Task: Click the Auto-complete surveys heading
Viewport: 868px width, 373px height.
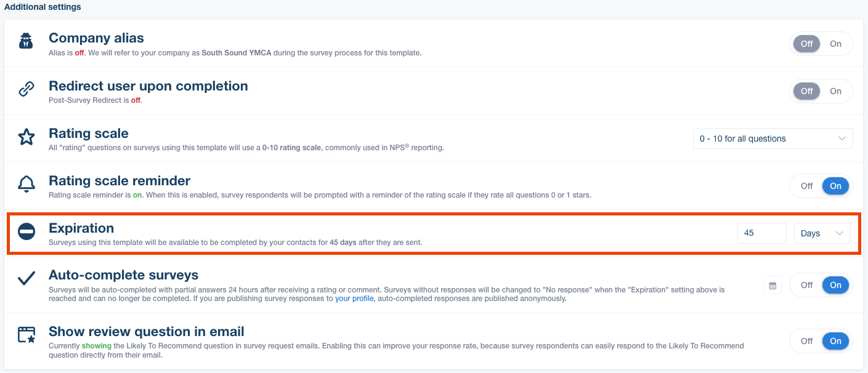Action: point(123,275)
